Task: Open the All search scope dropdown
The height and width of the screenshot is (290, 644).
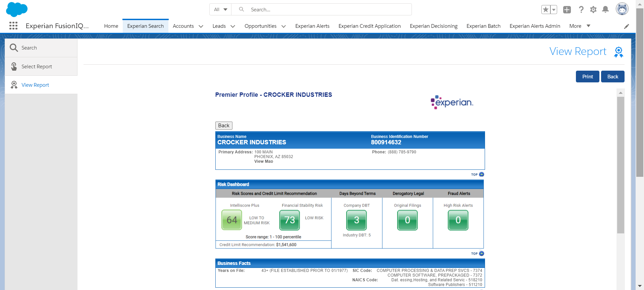Action: tap(221, 9)
